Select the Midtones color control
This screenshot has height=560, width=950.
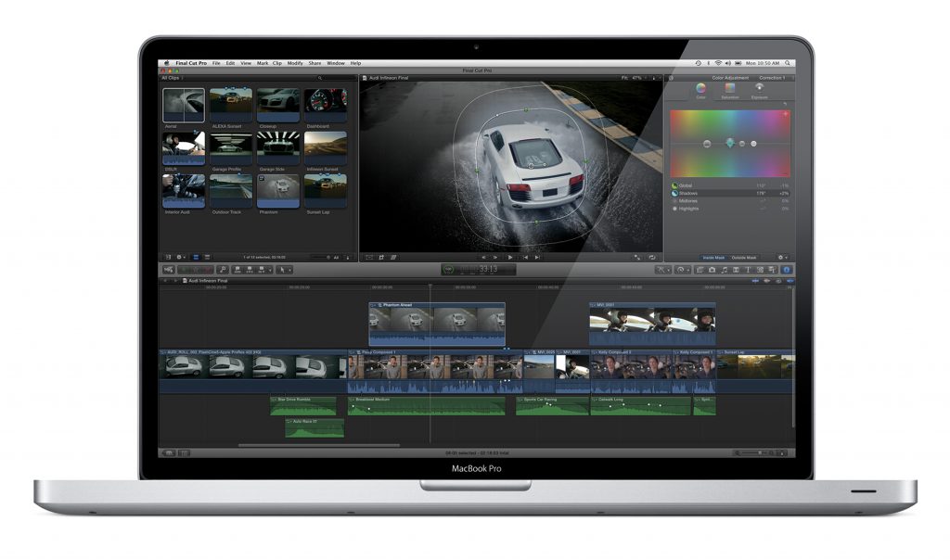point(674,201)
